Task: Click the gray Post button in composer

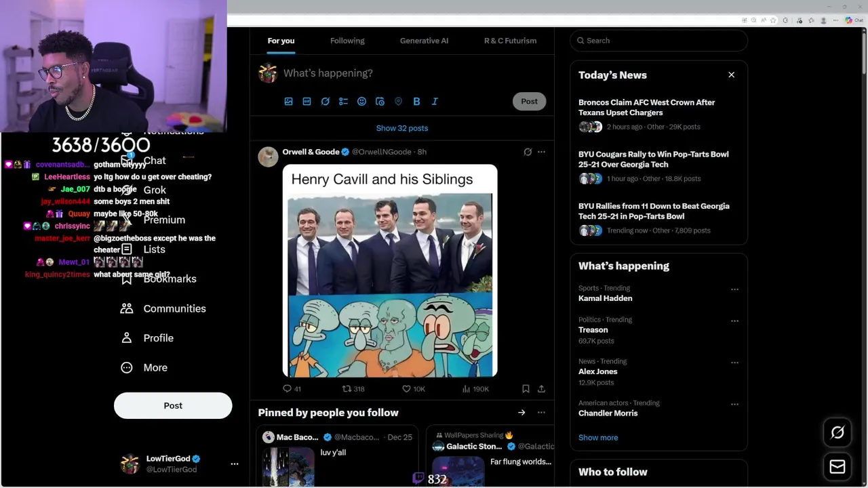Action: coord(529,102)
